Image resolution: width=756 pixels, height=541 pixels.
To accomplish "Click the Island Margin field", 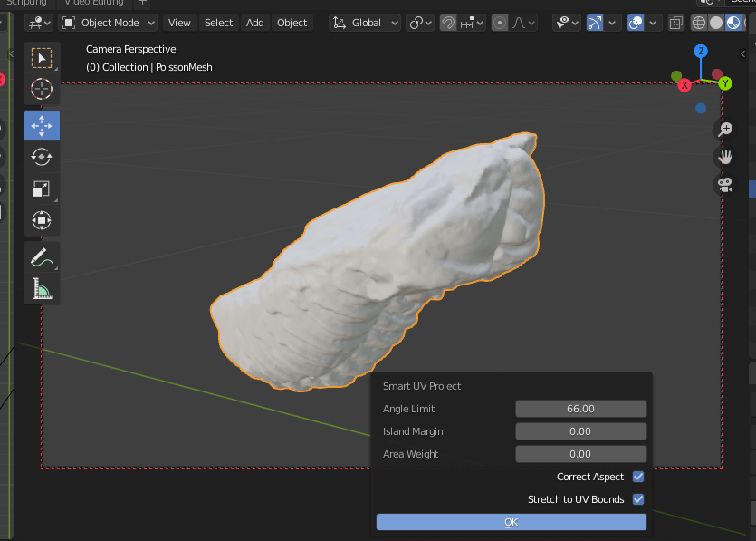I will 580,431.
